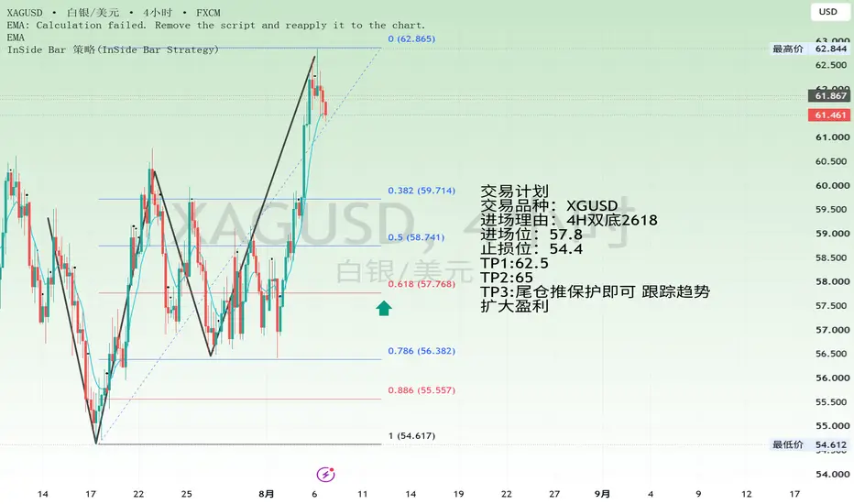The image size is (854, 504).
Task: Select the 交易计划 text annotation
Action: [x=514, y=192]
